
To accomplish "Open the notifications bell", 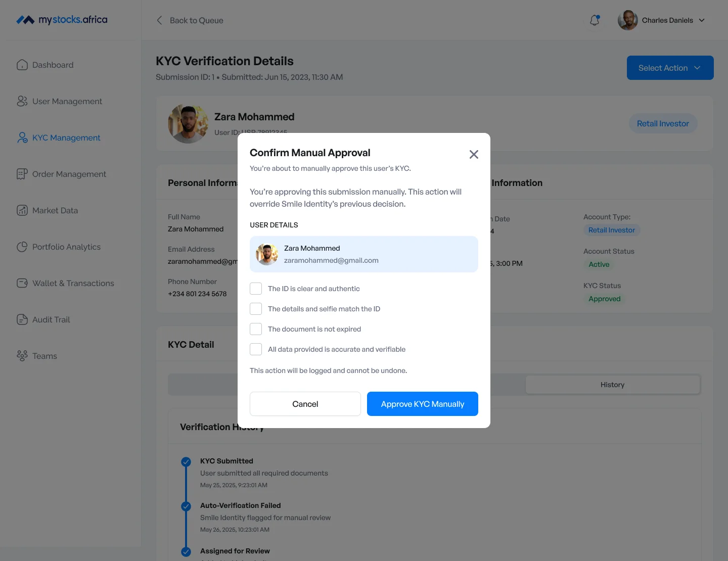I will 595,20.
